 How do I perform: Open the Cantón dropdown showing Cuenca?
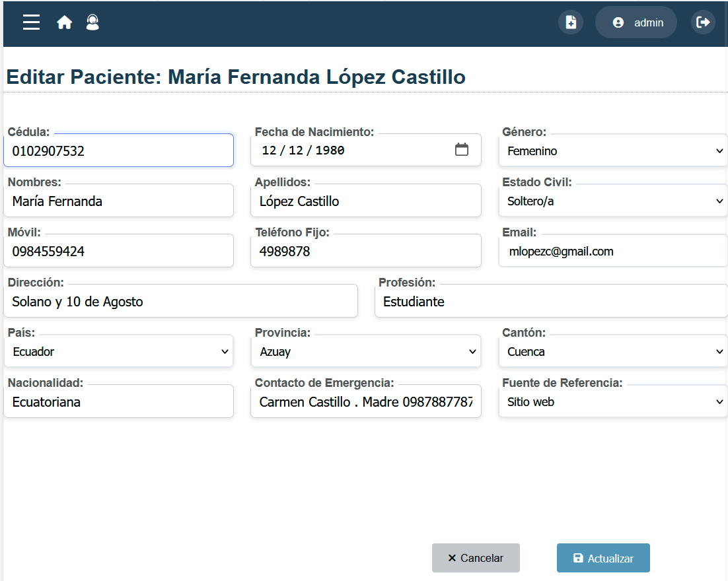click(x=613, y=351)
